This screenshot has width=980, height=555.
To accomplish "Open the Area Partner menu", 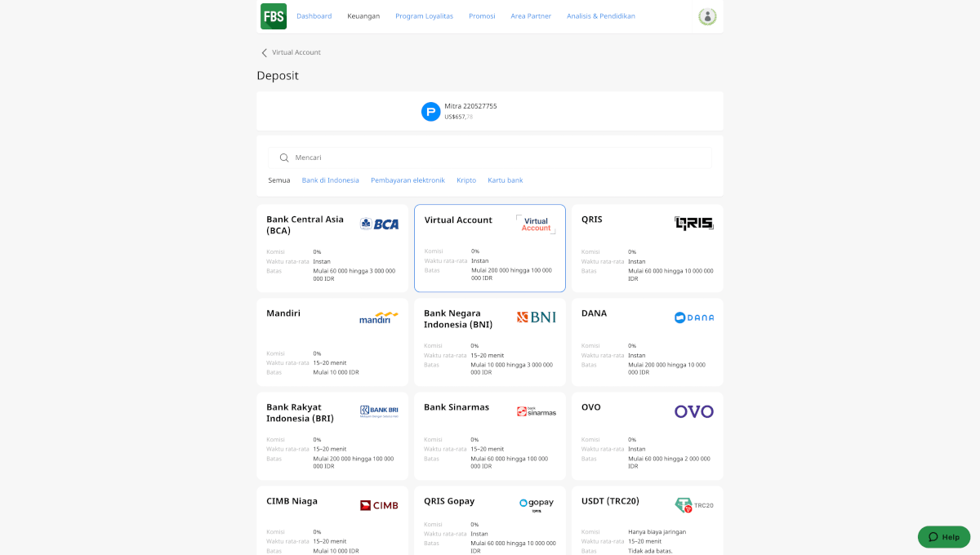I will pos(531,16).
